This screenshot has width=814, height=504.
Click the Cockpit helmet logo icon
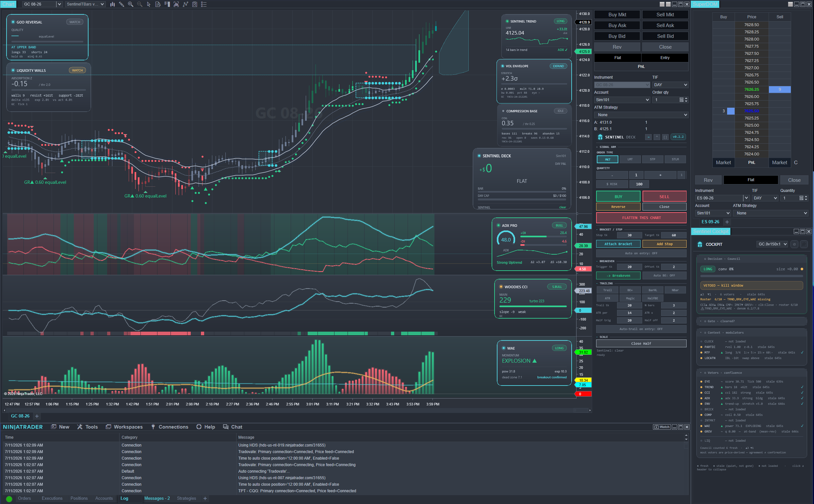click(700, 244)
